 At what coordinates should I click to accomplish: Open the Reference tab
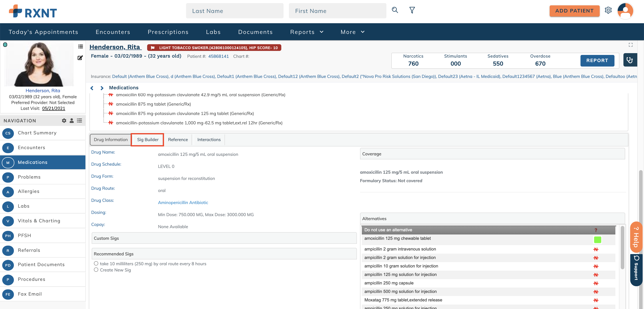(178, 140)
